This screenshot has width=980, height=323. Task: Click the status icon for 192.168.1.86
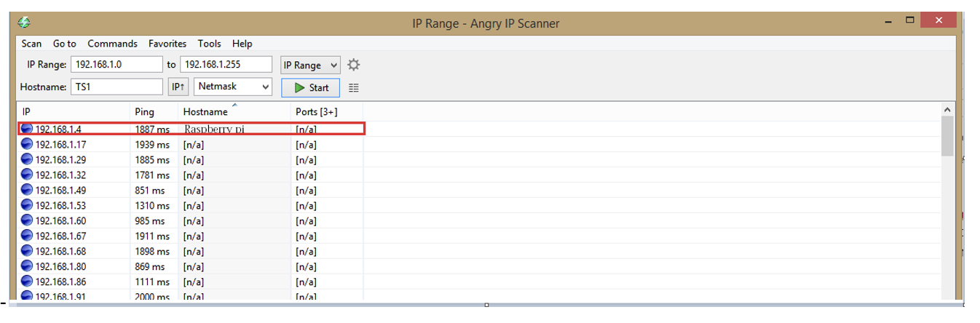click(x=27, y=282)
